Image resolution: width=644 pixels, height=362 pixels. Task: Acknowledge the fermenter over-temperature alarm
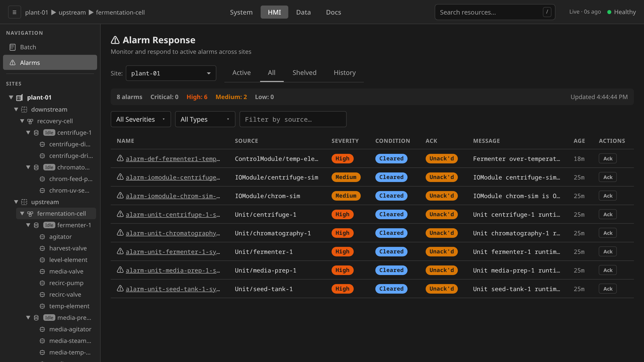click(x=608, y=159)
